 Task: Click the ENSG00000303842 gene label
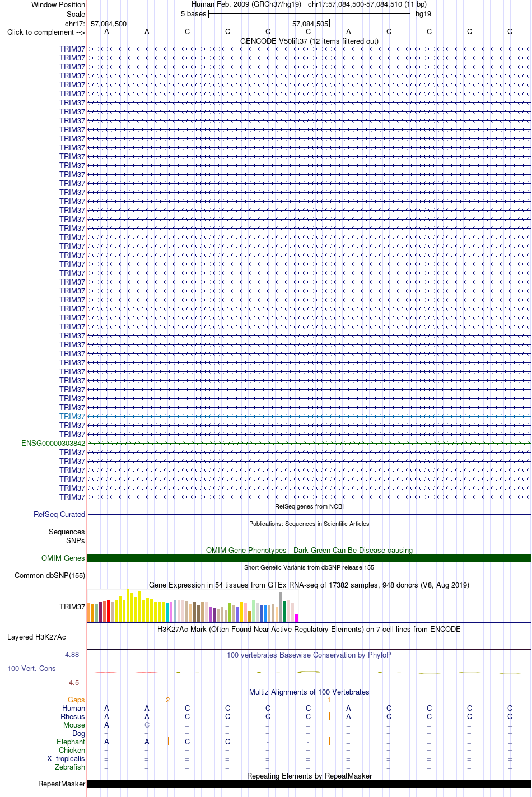pyautogui.click(x=53, y=443)
